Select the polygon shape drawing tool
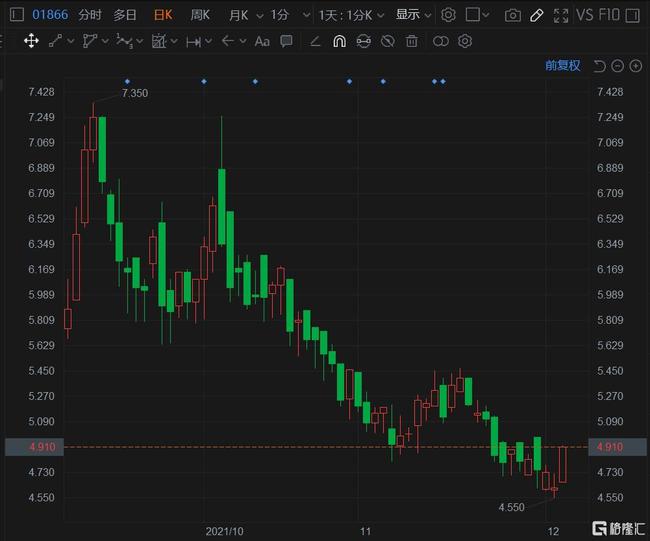This screenshot has width=650, height=541. (x=90, y=41)
